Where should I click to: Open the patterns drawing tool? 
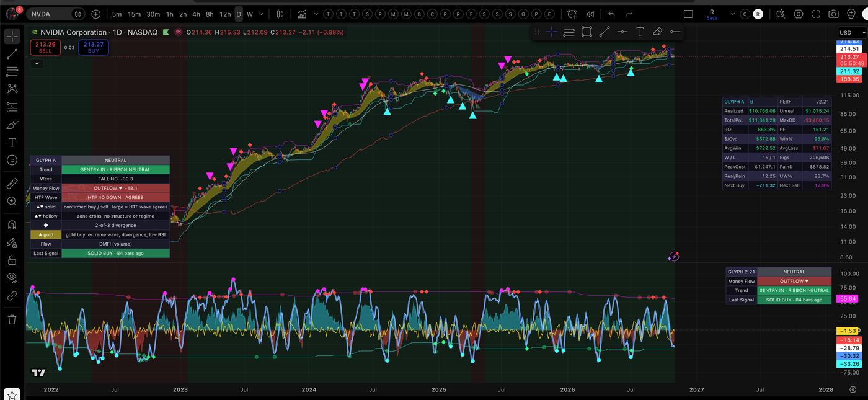(12, 89)
